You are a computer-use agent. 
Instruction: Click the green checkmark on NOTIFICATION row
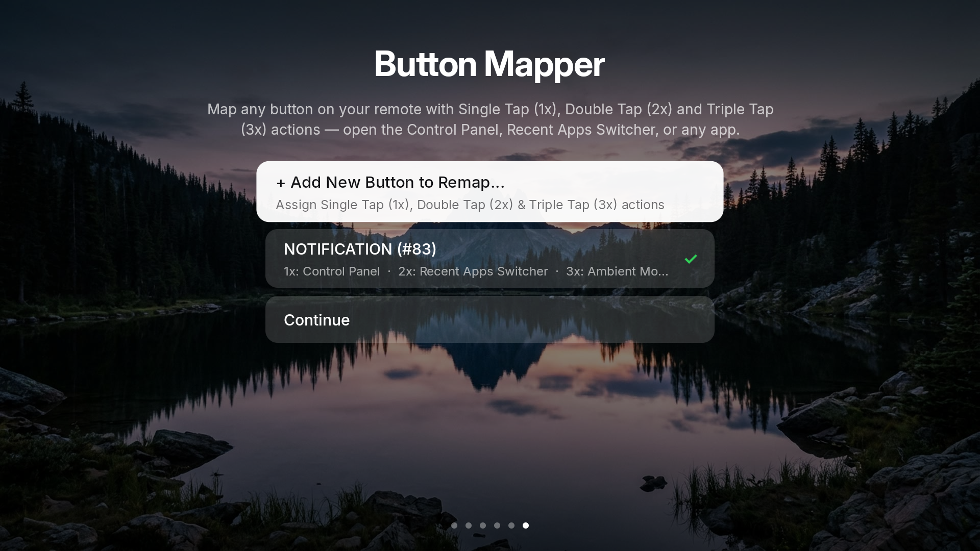click(x=691, y=259)
